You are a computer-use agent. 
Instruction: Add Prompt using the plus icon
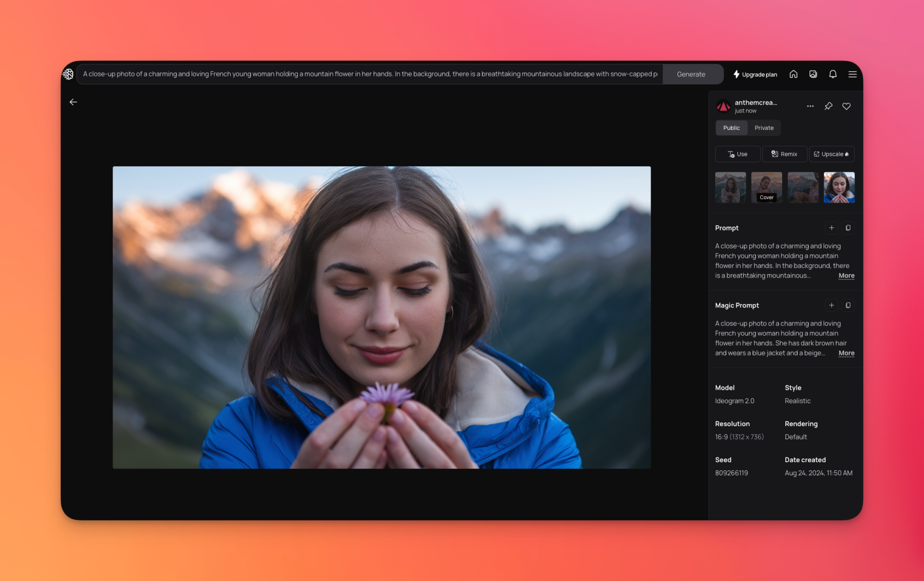[832, 228]
